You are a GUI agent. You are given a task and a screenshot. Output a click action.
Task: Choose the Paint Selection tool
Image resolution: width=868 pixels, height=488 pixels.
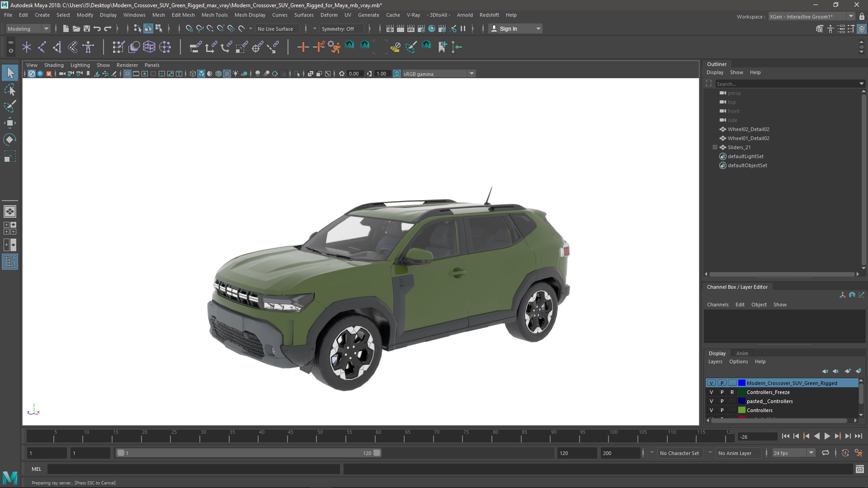click(10, 107)
